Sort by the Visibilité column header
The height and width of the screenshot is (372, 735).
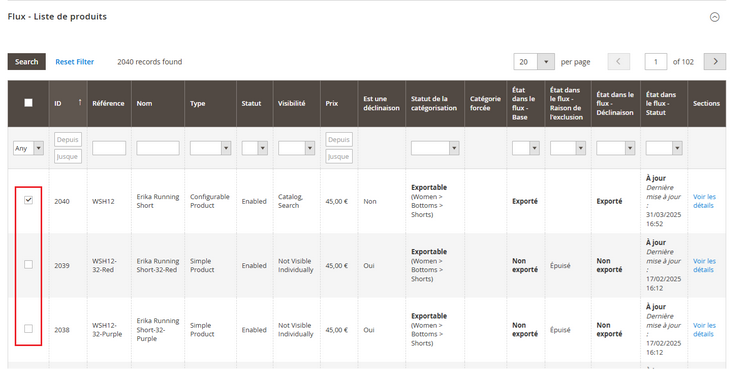click(x=297, y=104)
